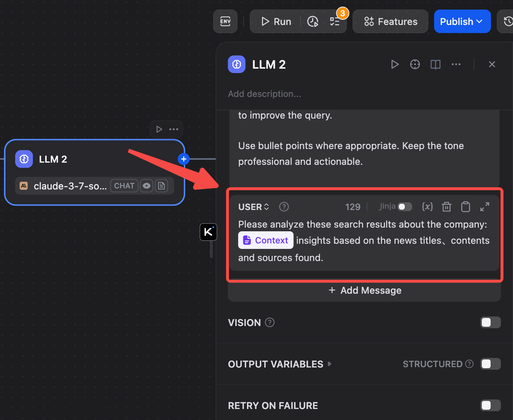The width and height of the screenshot is (513, 420).
Task: Enable RETRY ON FAILURE toggle
Action: [x=491, y=405]
